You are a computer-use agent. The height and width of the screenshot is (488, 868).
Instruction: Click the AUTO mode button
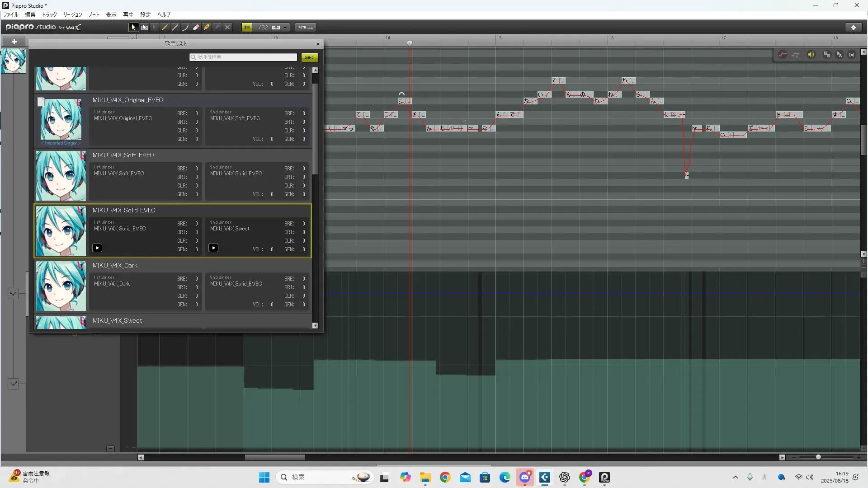[x=306, y=28]
